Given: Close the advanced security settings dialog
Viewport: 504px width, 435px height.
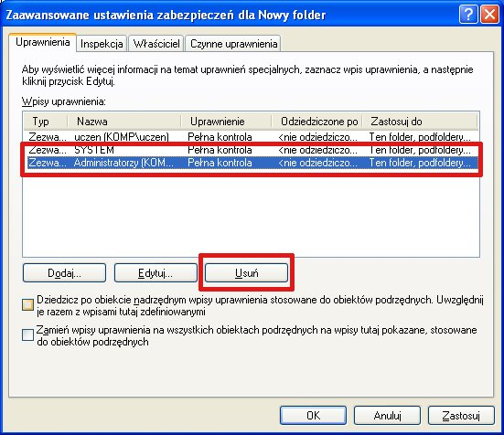Looking at the screenshot, I should click(x=489, y=15).
